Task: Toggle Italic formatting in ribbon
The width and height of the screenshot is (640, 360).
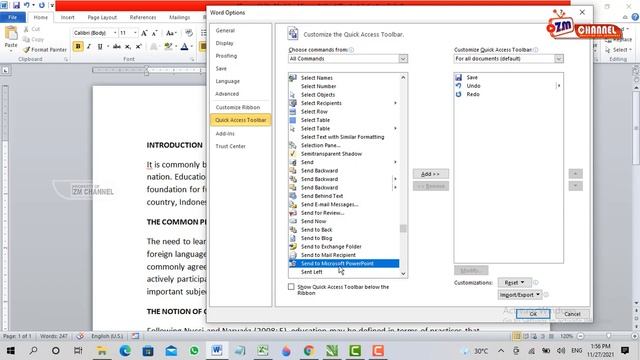Action: pos(89,47)
